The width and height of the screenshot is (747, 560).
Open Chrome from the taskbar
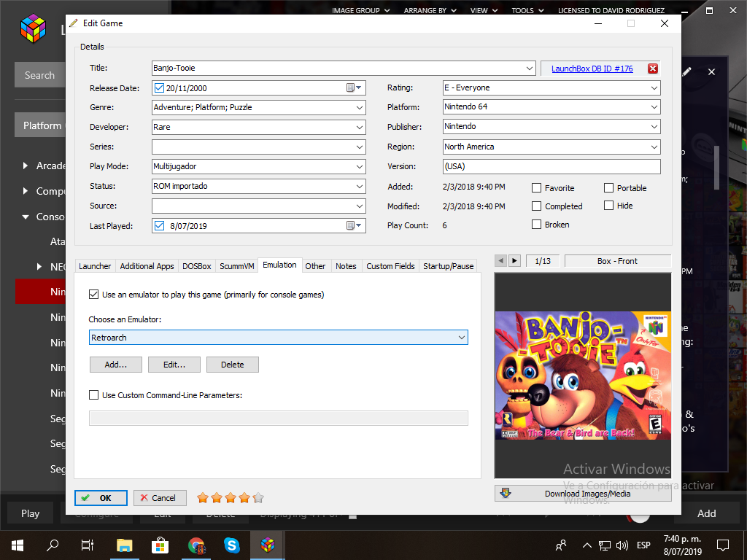click(x=196, y=545)
